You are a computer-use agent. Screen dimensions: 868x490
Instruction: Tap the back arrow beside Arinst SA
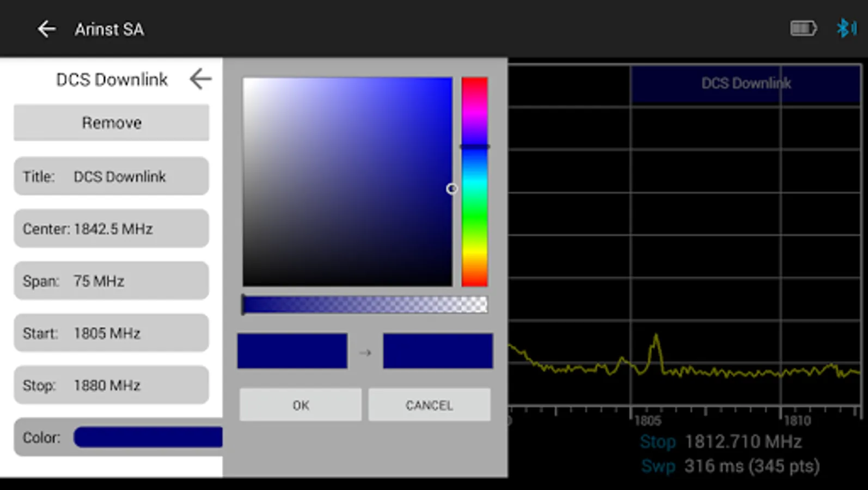click(x=46, y=29)
